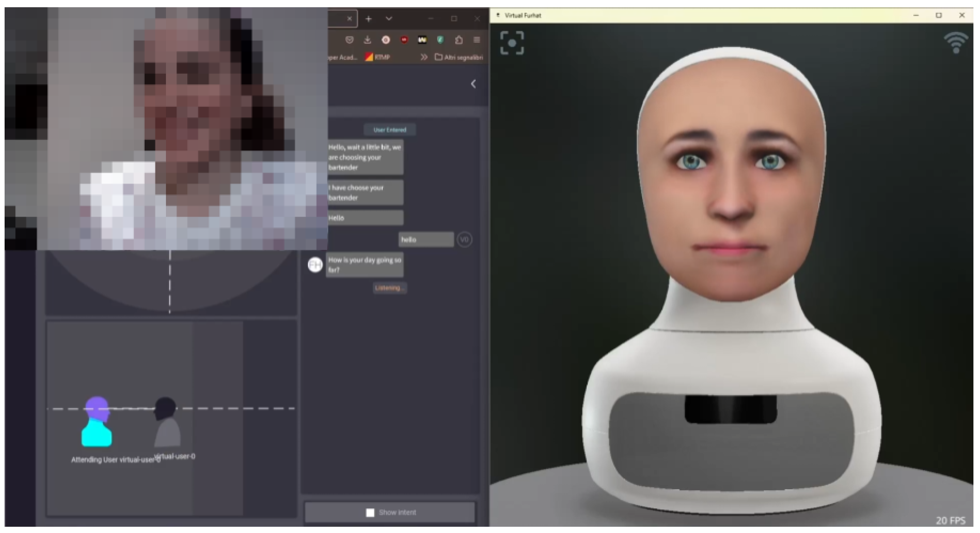This screenshot has width=980, height=533.
Task: Click the Pocket save icon in browser toolbar
Action: pos(349,40)
